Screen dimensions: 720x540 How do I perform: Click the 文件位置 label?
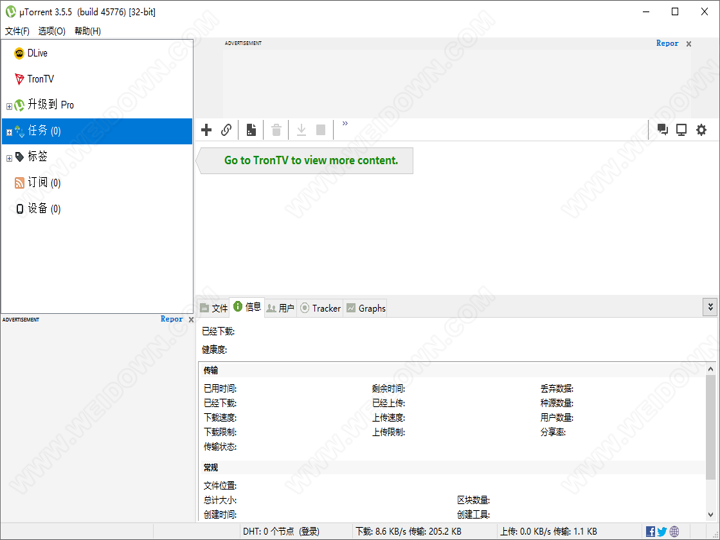[220, 486]
